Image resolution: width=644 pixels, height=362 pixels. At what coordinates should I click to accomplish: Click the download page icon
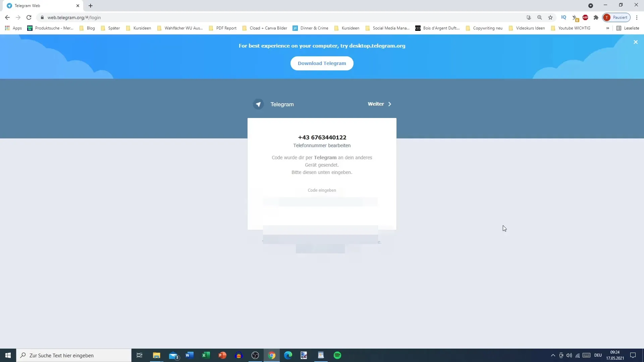tap(529, 17)
